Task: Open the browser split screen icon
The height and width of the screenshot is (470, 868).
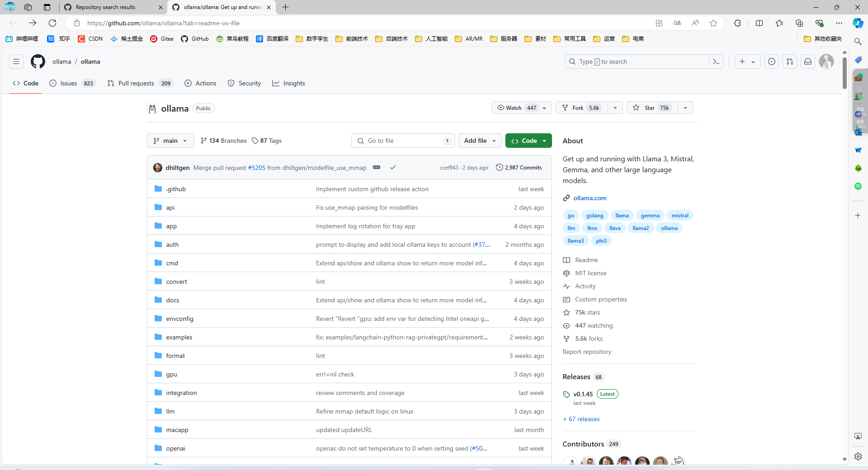Action: pos(759,23)
